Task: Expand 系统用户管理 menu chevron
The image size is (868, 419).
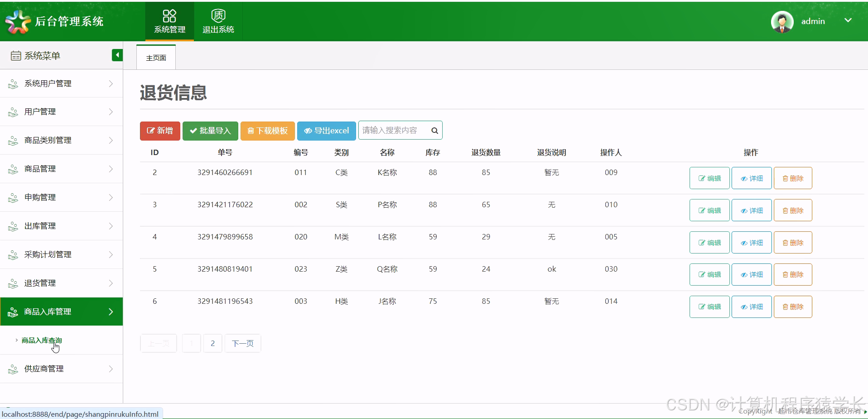Action: tap(111, 83)
